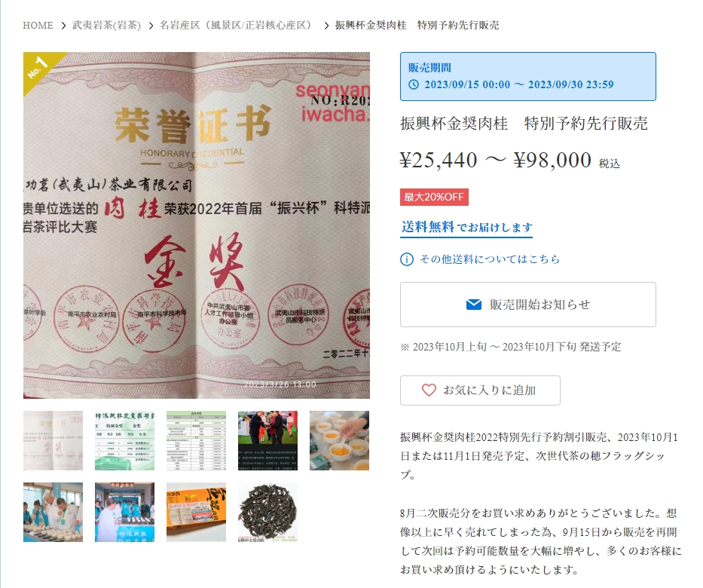Screen dimensions: 703x588
Task: Open the HOME breadcrumb link
Action: [x=38, y=25]
